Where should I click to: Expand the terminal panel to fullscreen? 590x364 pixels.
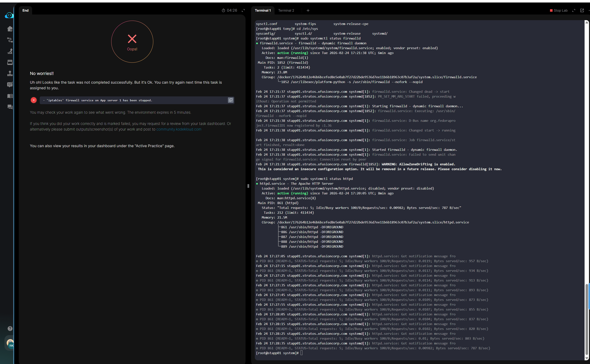574,10
